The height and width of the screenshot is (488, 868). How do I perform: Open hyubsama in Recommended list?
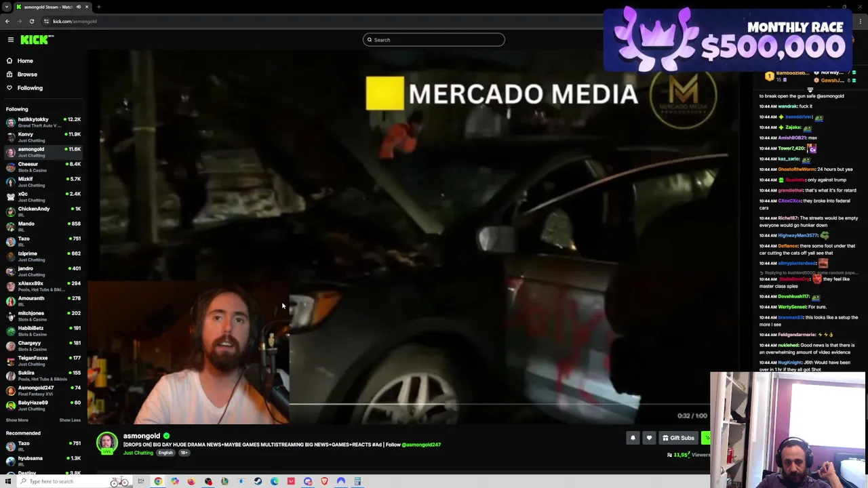[x=42, y=461]
